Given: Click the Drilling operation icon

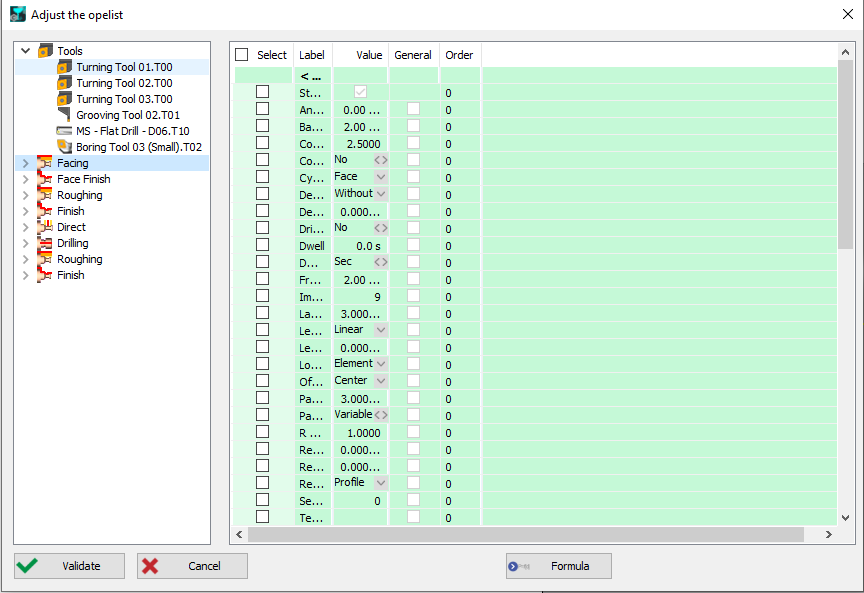Looking at the screenshot, I should (45, 243).
